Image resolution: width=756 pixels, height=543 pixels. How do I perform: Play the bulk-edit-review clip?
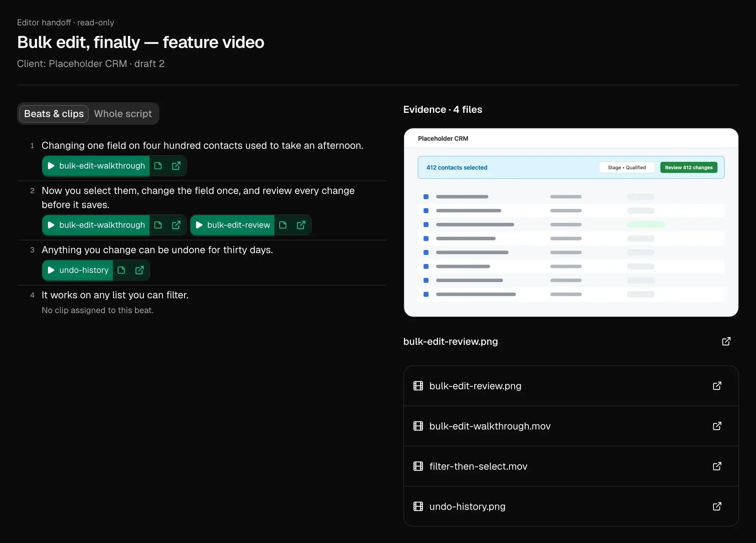pos(232,225)
